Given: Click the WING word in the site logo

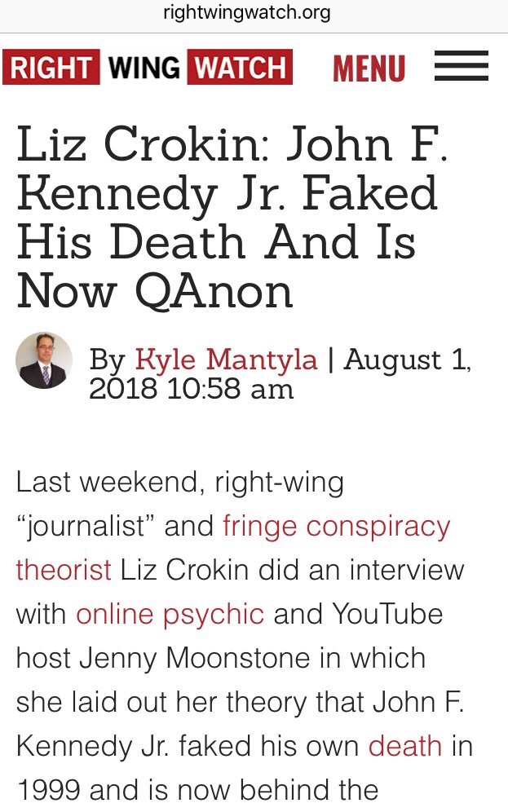Looking at the screenshot, I should [x=144, y=68].
